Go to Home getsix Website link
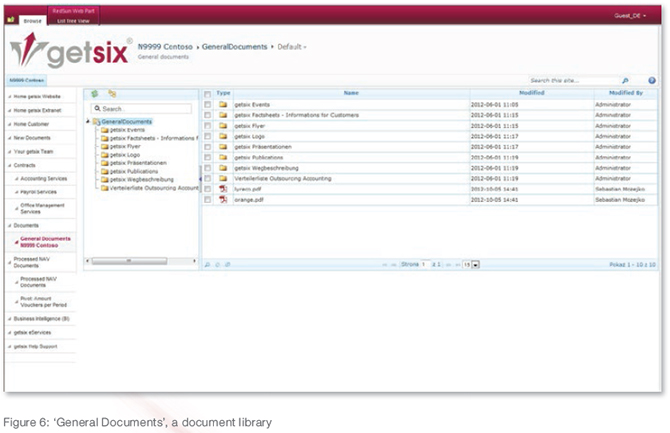The width and height of the screenshot is (670, 433). tap(37, 97)
